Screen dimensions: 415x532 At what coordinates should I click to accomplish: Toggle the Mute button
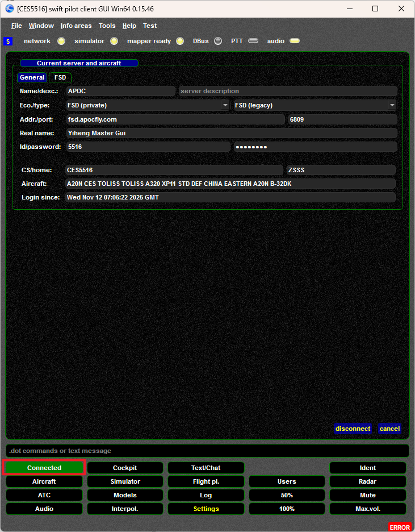click(367, 495)
